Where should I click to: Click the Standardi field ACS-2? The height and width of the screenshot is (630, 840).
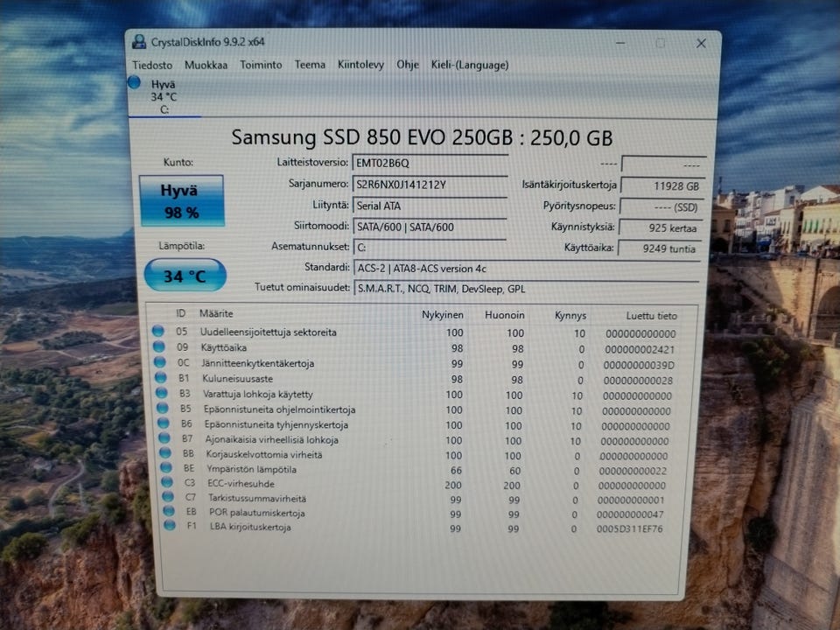click(x=526, y=268)
